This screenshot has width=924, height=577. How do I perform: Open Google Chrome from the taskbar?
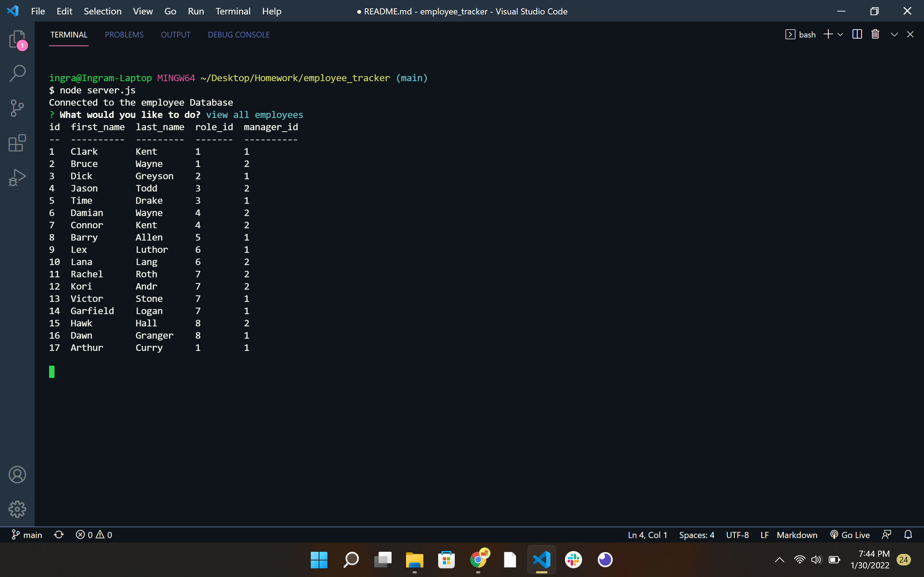478,560
